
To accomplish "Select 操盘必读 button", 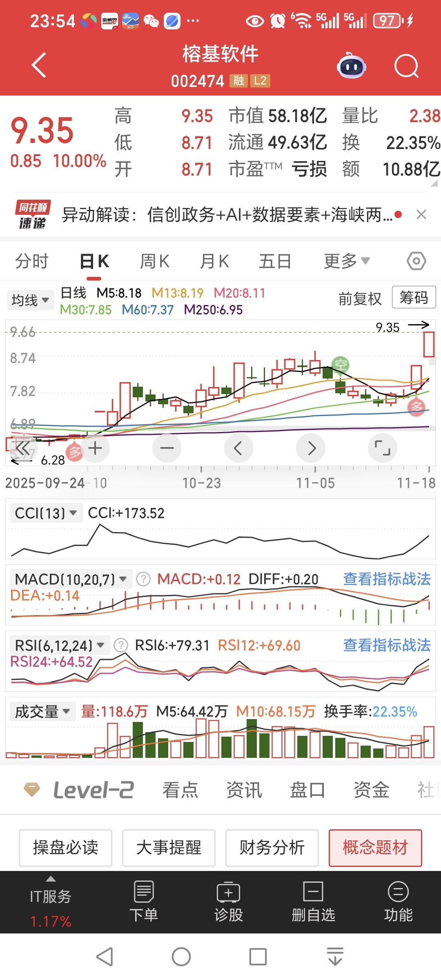I will click(65, 848).
